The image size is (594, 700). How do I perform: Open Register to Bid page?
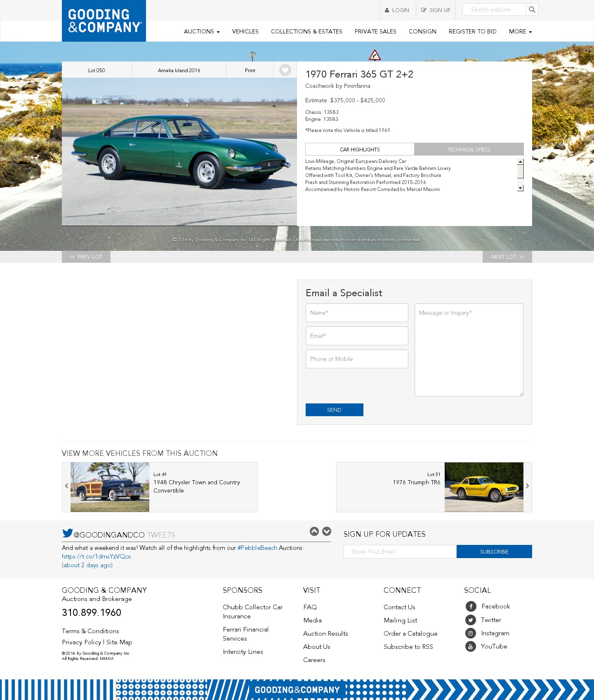(473, 31)
